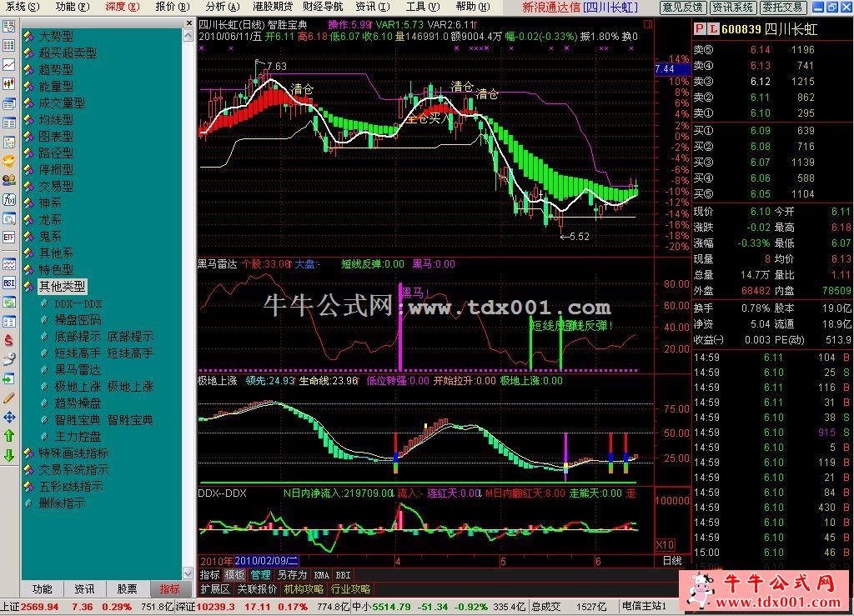The height and width of the screenshot is (616, 854).
Task: Select the 删除指示 item
Action: pyautogui.click(x=62, y=503)
